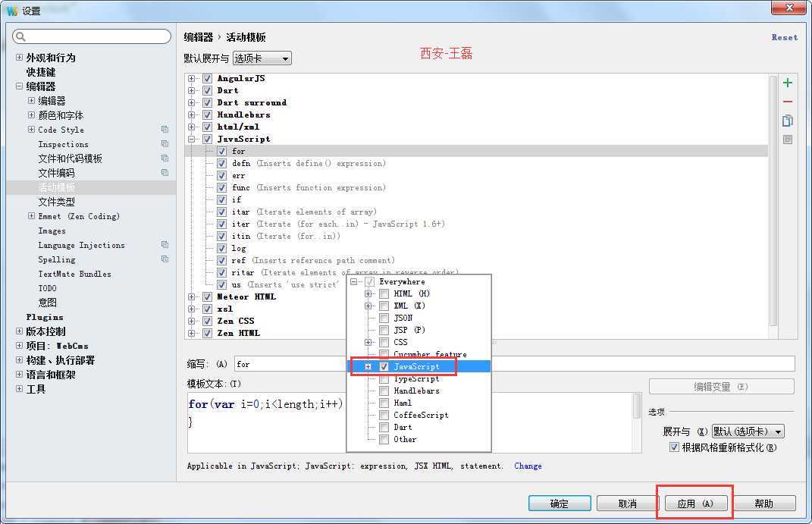
Task: Click the template list vertical scrollbar
Action: click(773, 201)
